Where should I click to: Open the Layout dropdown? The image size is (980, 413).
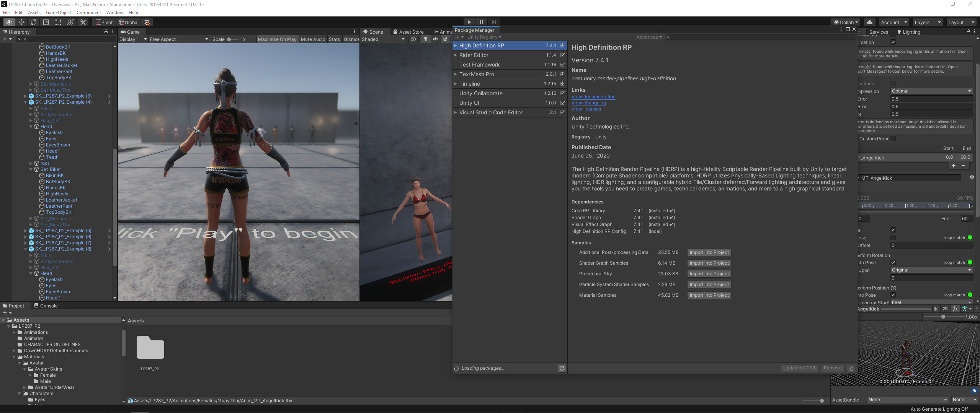coord(961,22)
